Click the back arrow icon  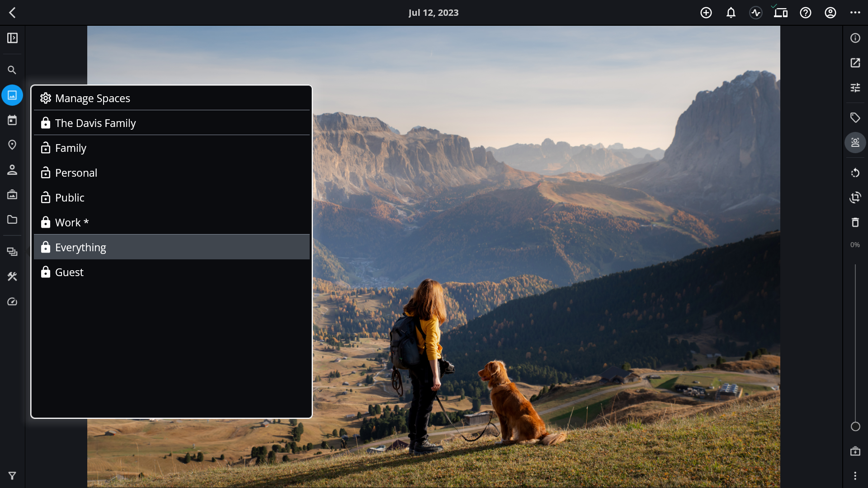click(12, 13)
